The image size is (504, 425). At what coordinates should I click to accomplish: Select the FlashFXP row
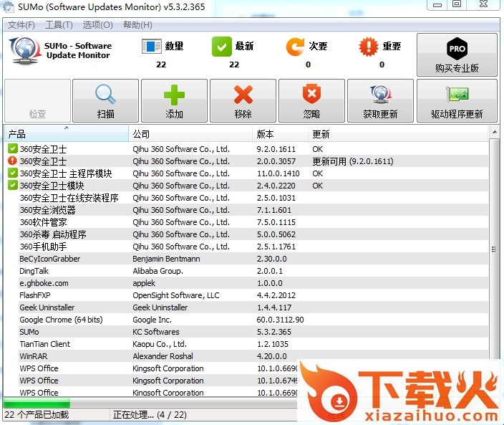pos(246,295)
